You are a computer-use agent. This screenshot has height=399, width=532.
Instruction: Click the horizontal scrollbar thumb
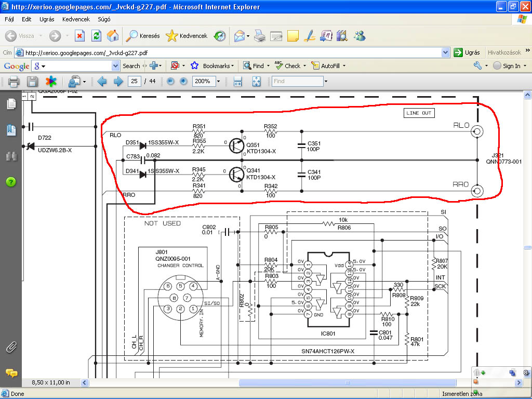tap(348, 383)
